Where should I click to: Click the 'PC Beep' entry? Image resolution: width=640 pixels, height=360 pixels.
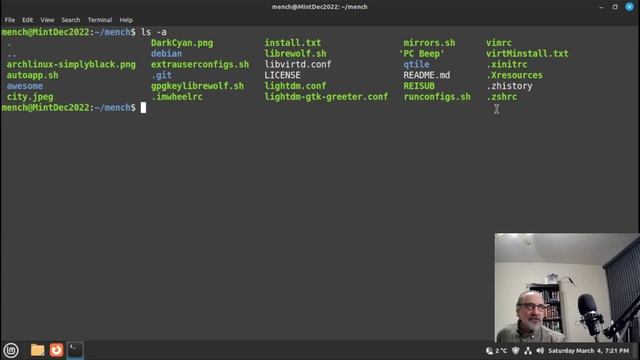(x=422, y=53)
